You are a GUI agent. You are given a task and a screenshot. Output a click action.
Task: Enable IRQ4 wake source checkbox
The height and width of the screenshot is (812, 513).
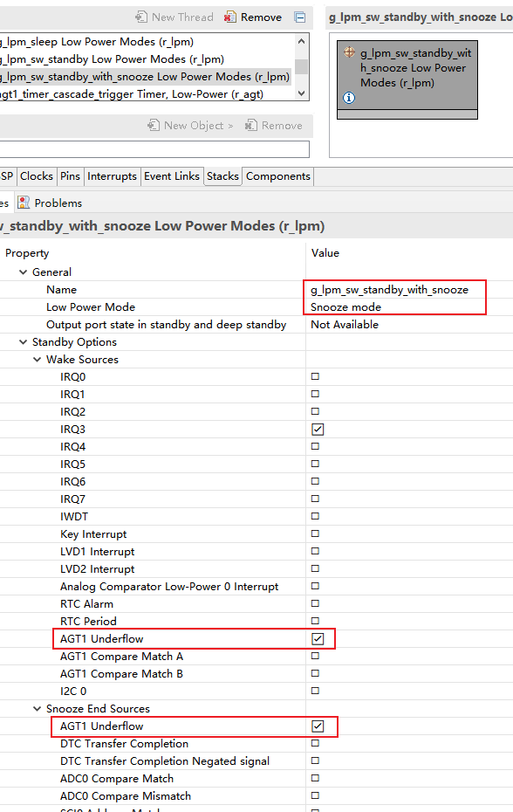coord(315,446)
